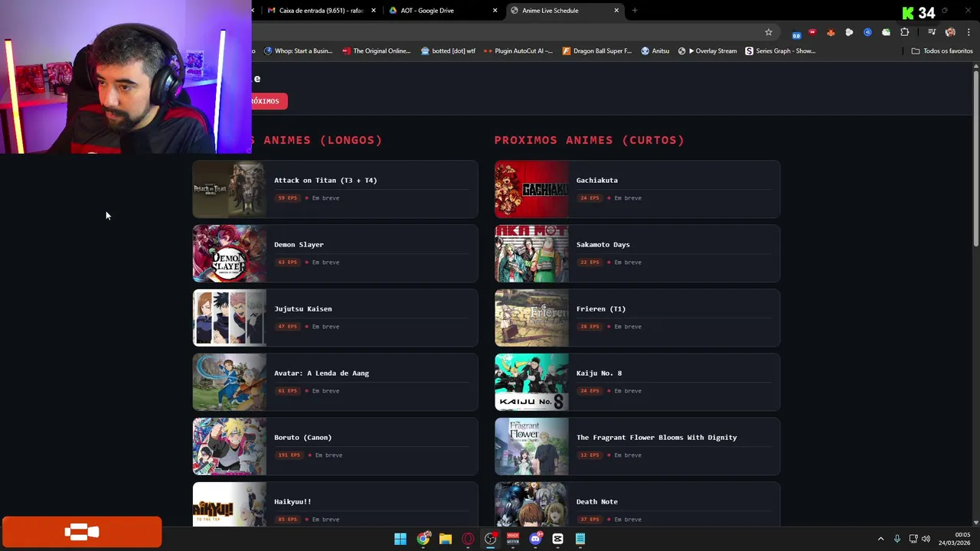Open the Chrome profile avatar

950,32
